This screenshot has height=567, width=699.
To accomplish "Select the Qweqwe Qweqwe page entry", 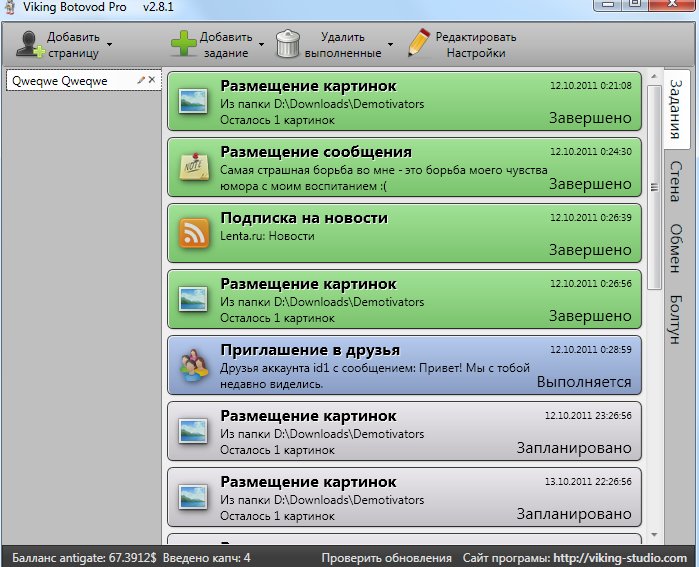I will (x=83, y=80).
